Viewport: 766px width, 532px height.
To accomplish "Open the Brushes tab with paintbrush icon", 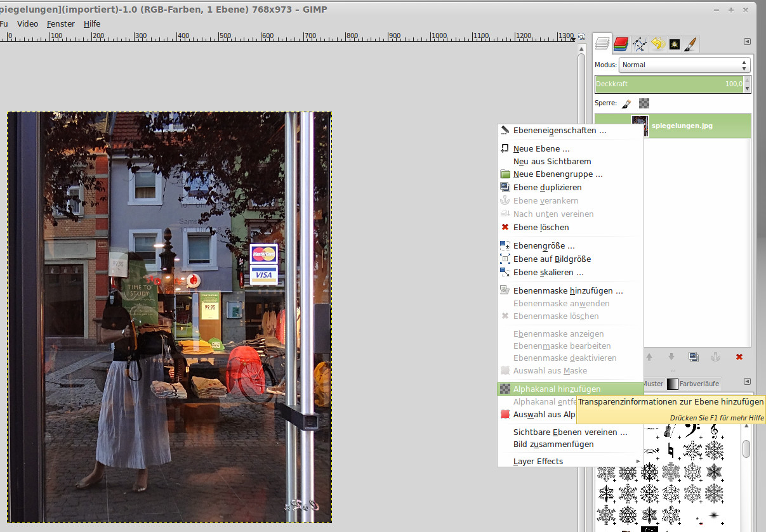I will click(x=690, y=44).
